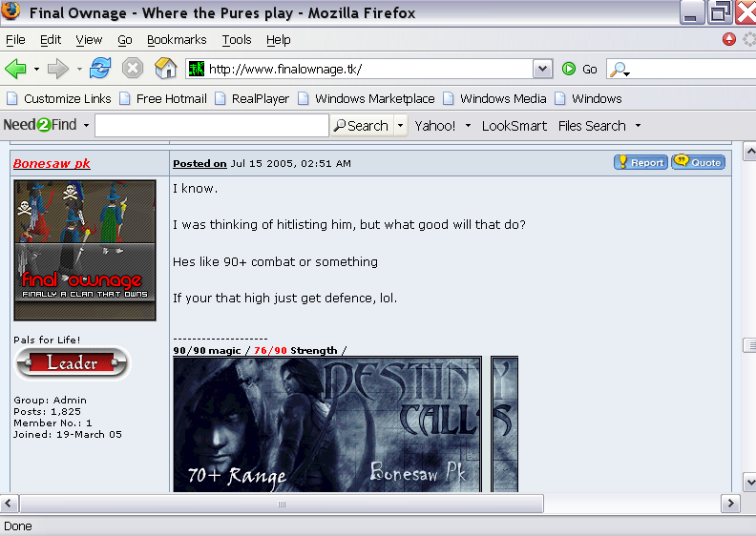Click the red Leader rank badge
Viewport: 756px width, 536px height.
click(x=73, y=362)
